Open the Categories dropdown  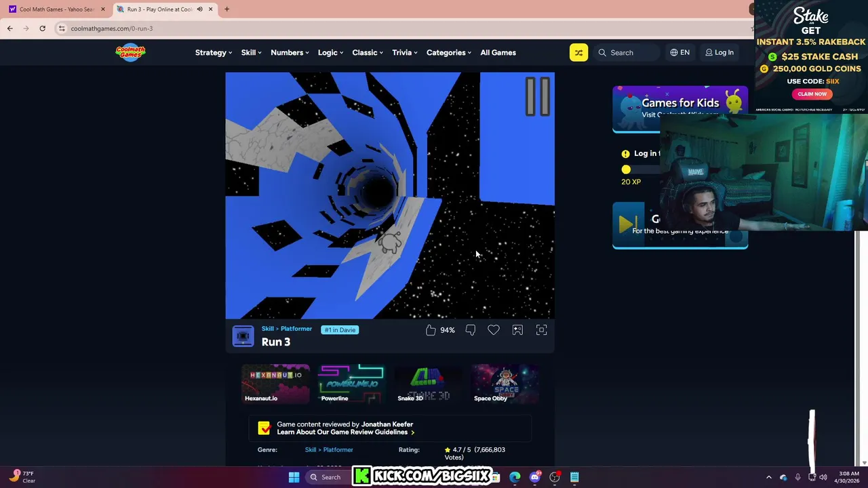coord(449,52)
